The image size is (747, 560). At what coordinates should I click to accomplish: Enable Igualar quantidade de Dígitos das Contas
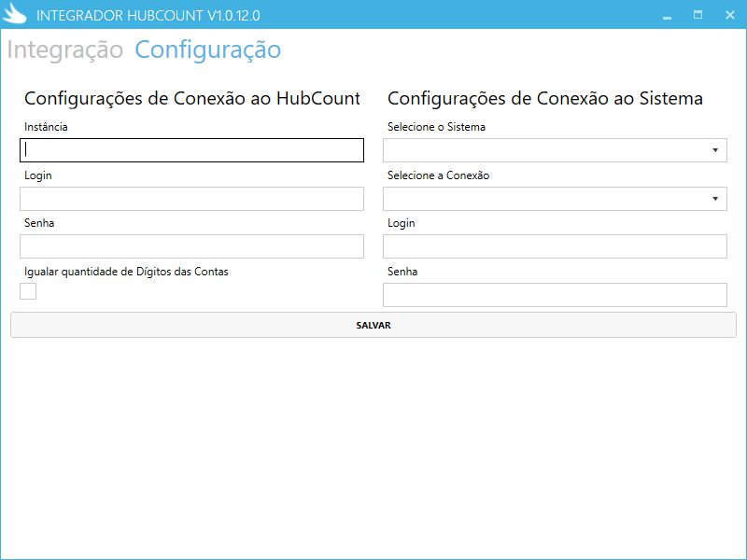click(28, 291)
